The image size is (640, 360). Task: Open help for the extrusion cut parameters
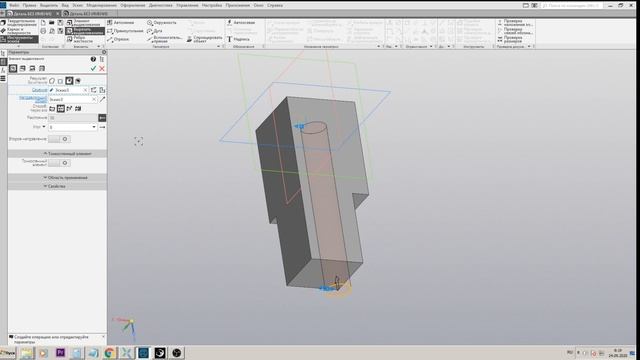click(93, 59)
